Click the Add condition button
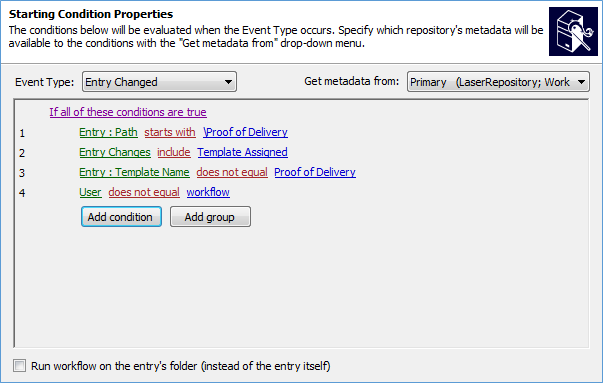The width and height of the screenshot is (603, 383). (x=121, y=217)
